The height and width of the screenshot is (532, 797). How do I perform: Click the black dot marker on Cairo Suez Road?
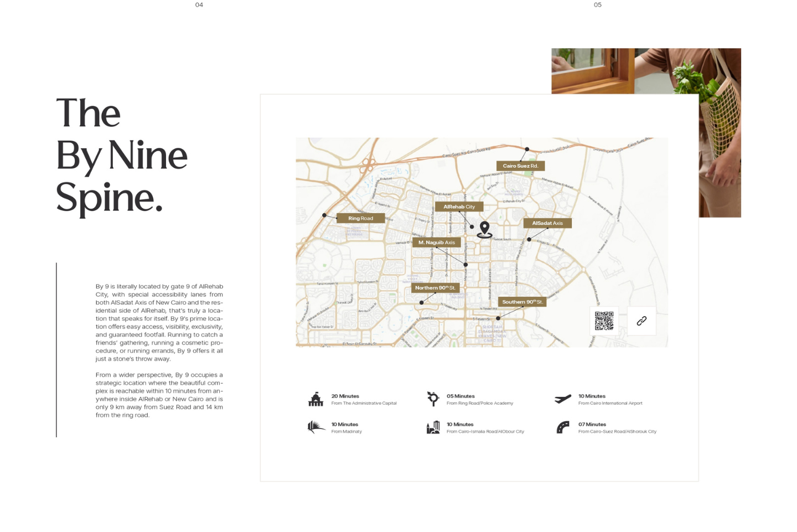pyautogui.click(x=527, y=149)
